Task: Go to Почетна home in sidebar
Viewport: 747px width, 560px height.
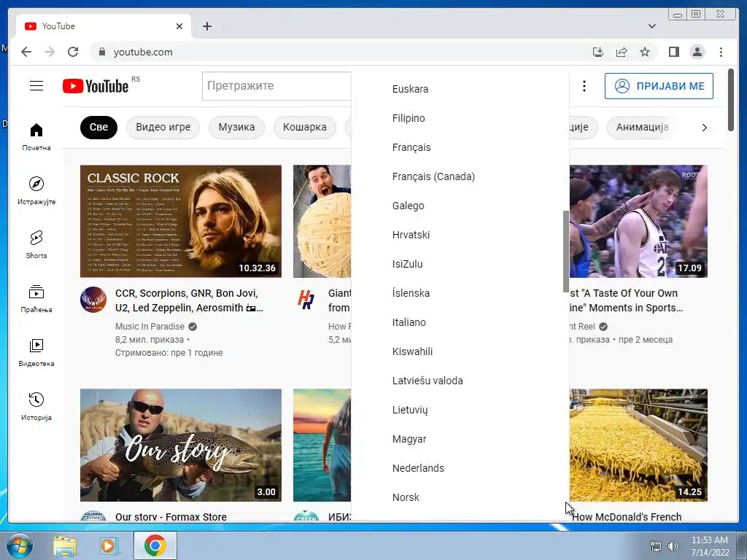Action: (x=36, y=136)
